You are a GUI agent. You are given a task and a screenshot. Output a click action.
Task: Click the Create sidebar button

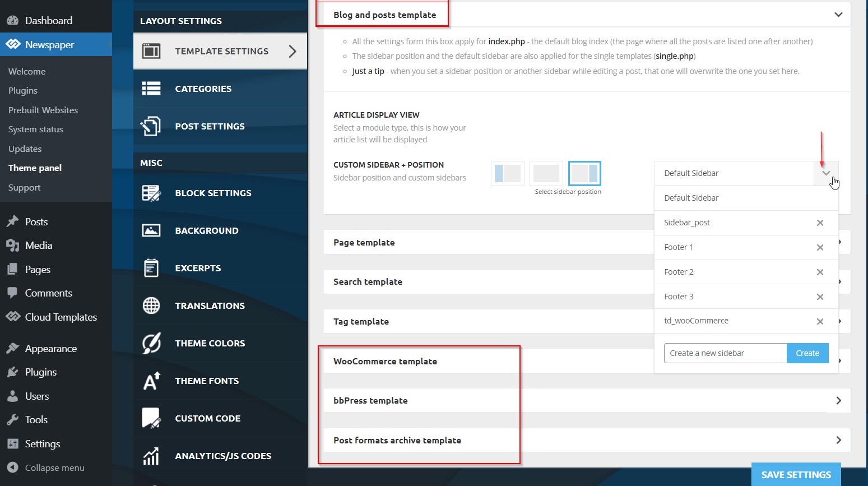(807, 353)
